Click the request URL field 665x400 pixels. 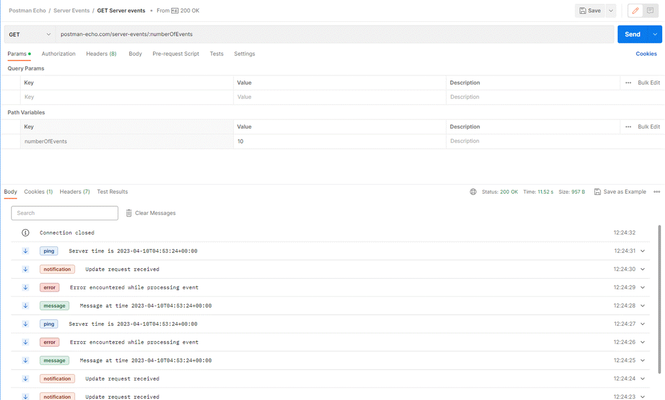[x=334, y=34]
